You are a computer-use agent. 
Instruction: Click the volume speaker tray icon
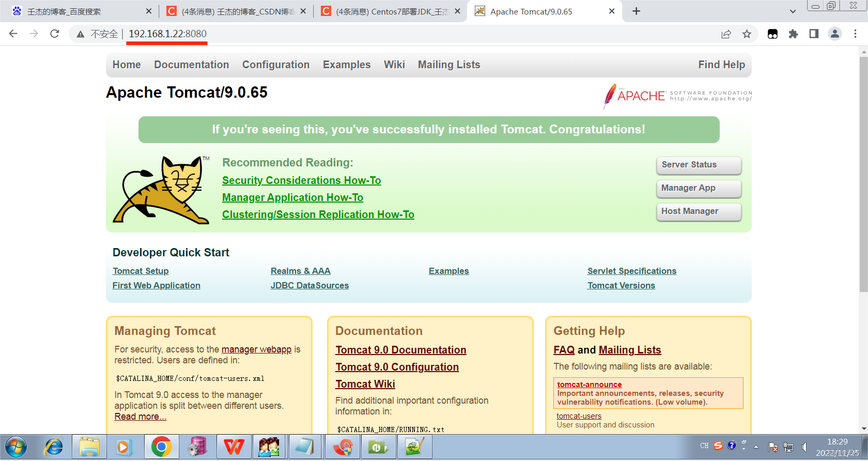click(x=804, y=447)
